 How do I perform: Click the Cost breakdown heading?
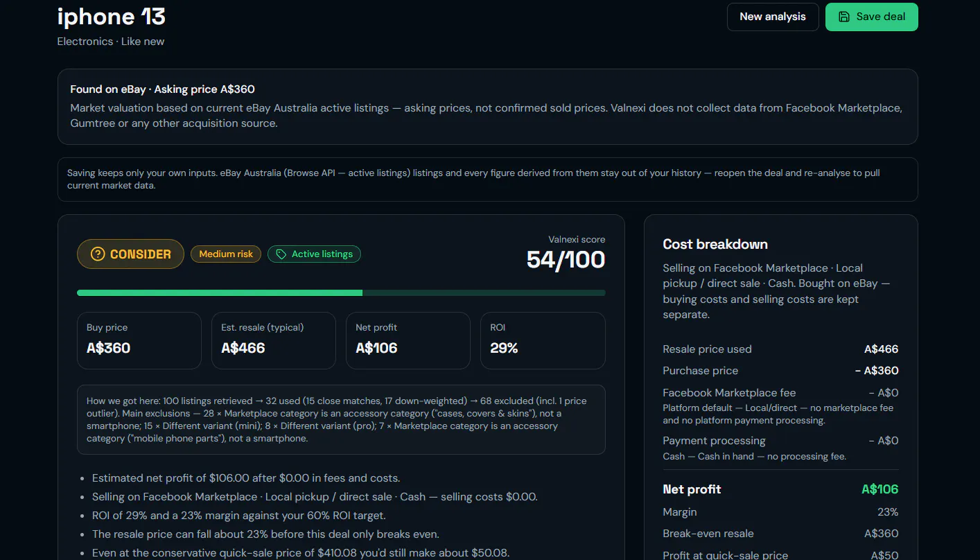tap(715, 244)
